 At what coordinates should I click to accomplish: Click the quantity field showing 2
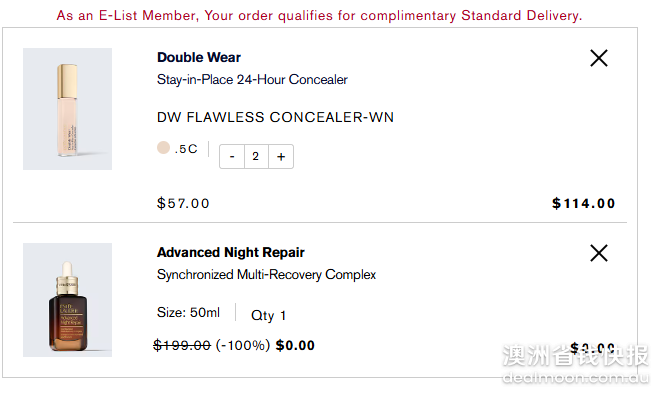pos(256,157)
